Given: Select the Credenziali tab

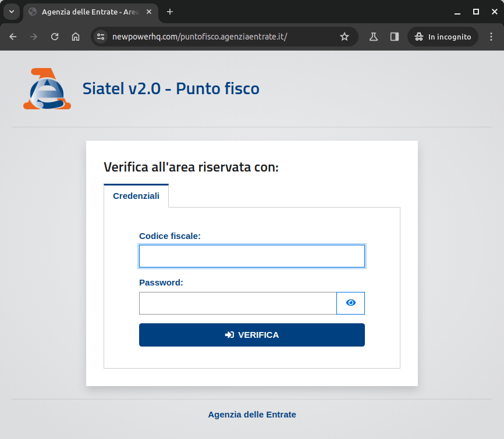Looking at the screenshot, I should coord(136,196).
